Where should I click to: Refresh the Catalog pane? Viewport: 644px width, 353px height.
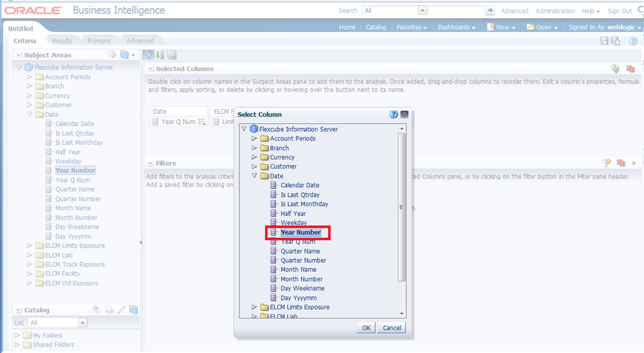(x=134, y=310)
